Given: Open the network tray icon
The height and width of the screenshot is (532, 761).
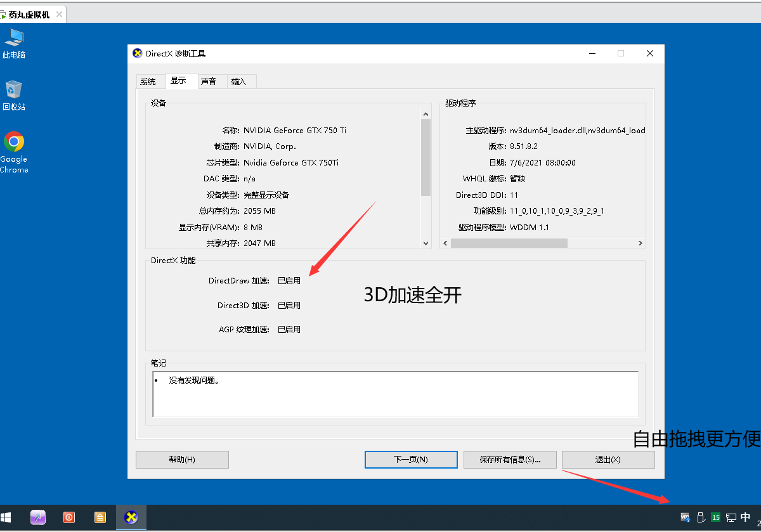Looking at the screenshot, I should tap(731, 517).
